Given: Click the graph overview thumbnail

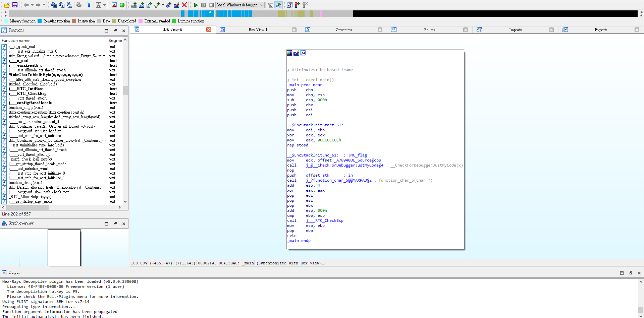Looking at the screenshot, I should click(64, 247).
